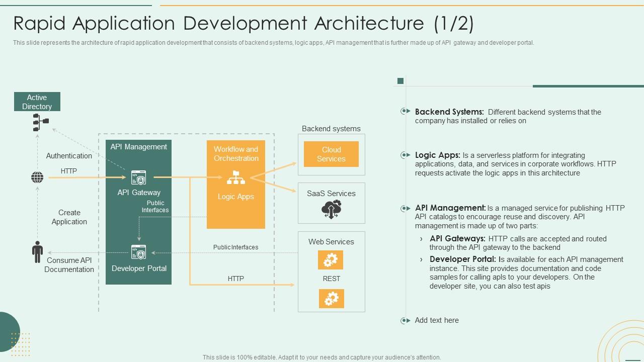Select the bullet marker beside Logic Apps description
The height and width of the screenshot is (362, 644).
(x=405, y=155)
